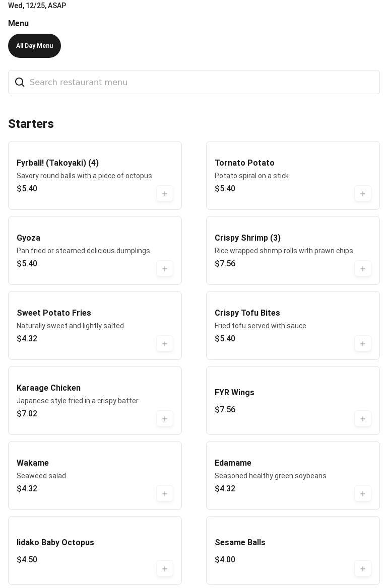Viewport: 388px width, 588px height.
Task: Add Fyrball Takoyaki to cart with plus icon
Action: 164,194
